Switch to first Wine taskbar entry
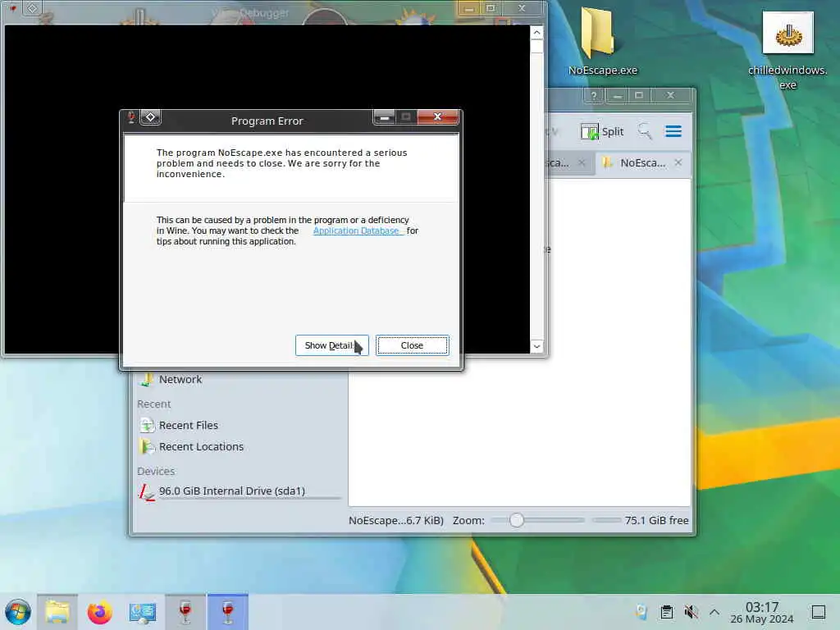 pyautogui.click(x=185, y=612)
